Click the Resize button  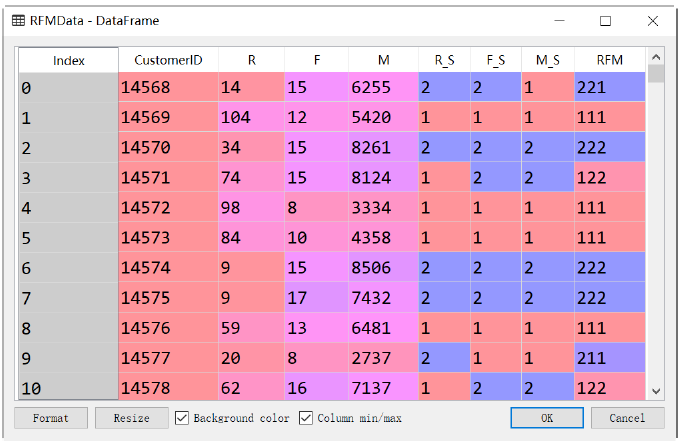click(131, 418)
